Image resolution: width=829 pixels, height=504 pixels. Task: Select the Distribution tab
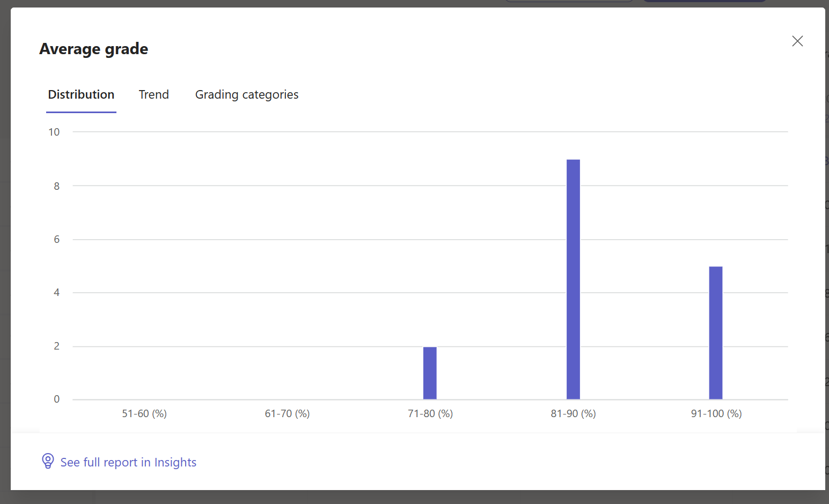click(x=81, y=94)
